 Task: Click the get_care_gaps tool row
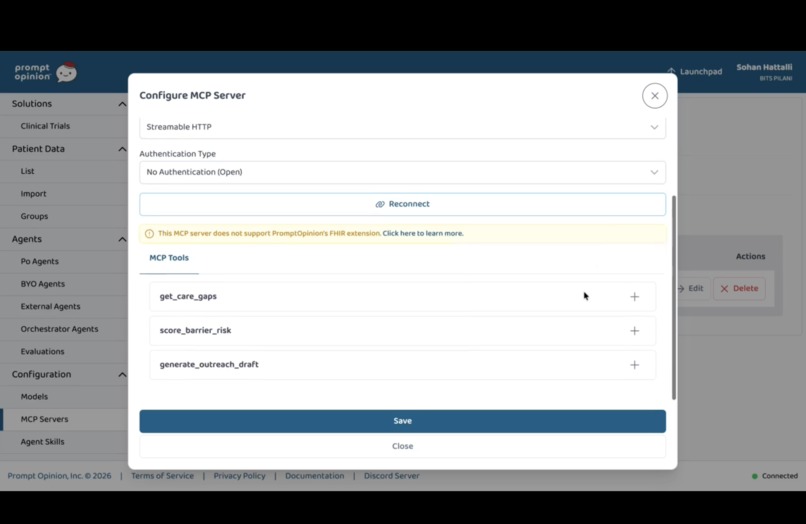pyautogui.click(x=402, y=297)
